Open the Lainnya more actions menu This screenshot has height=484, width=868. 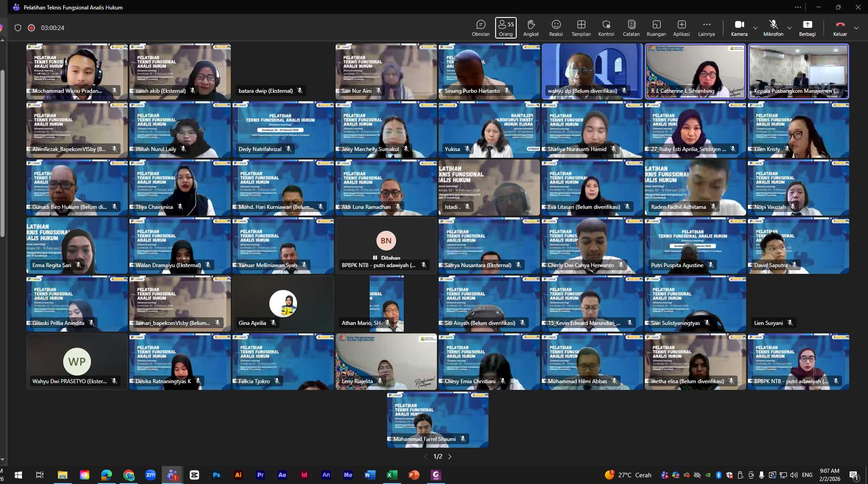[706, 28]
